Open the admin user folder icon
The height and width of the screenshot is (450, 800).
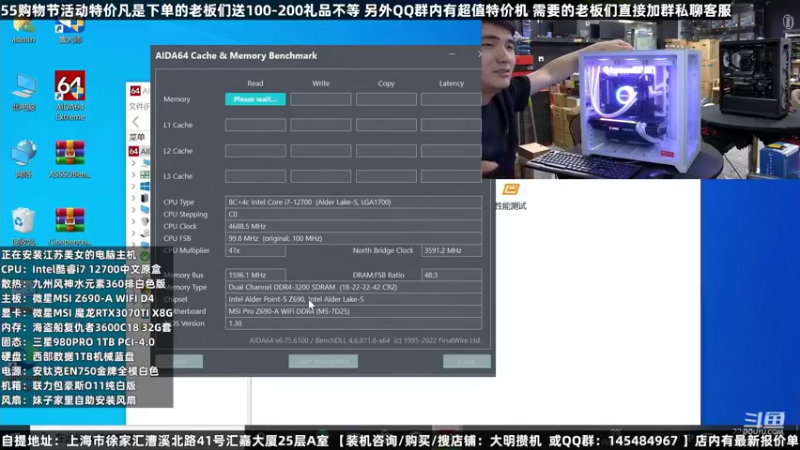click(x=23, y=31)
